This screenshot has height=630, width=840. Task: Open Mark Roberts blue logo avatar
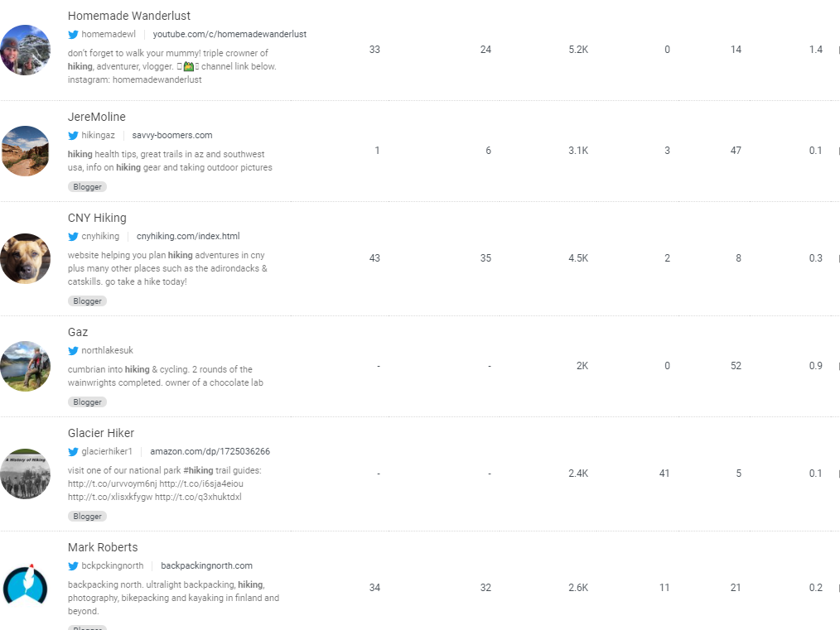pos(25,587)
